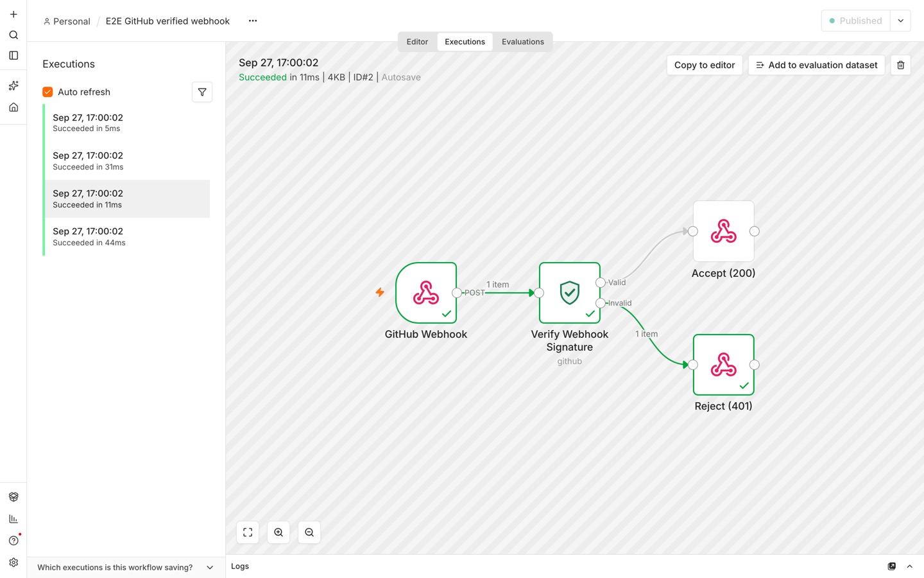Switch to the Editor tab
The width and height of the screenshot is (924, 578).
click(x=417, y=42)
